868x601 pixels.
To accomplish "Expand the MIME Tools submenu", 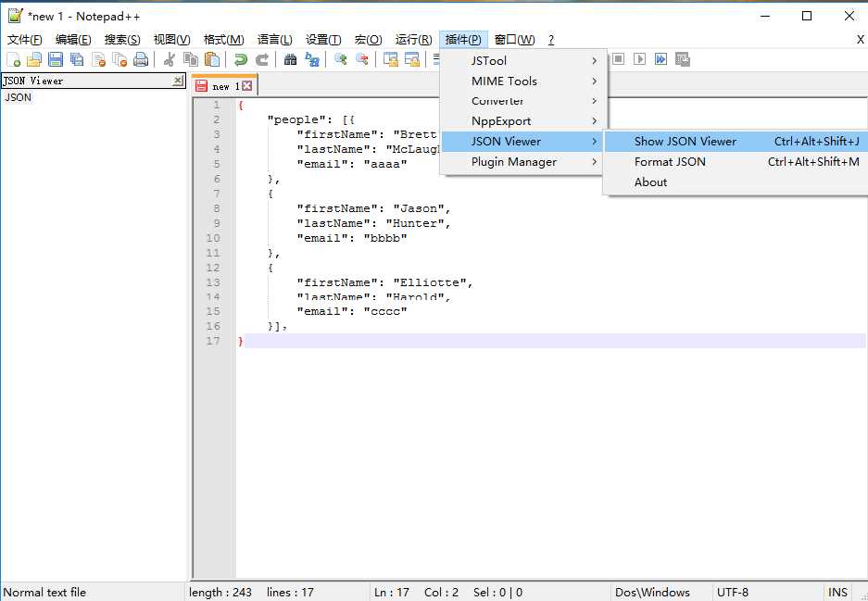I will pos(523,81).
